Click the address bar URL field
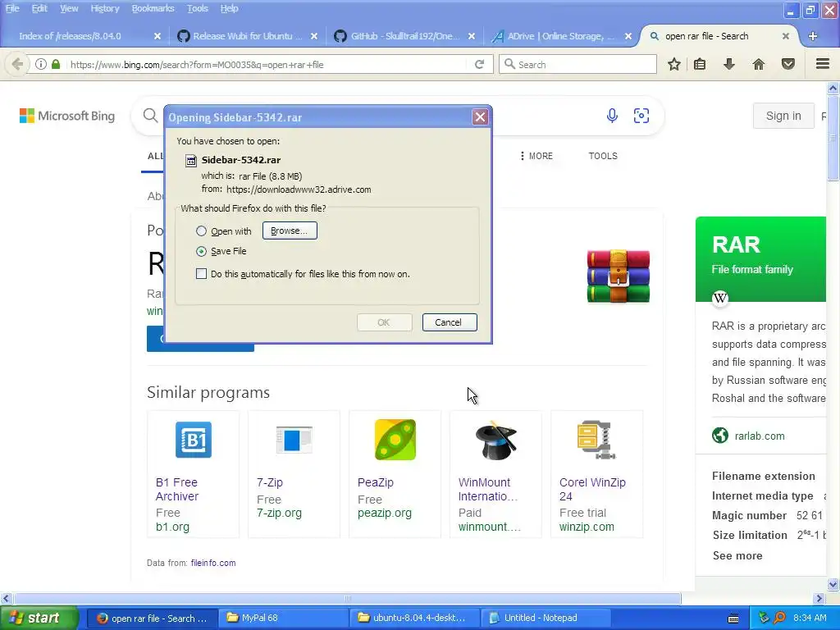Image resolution: width=840 pixels, height=630 pixels. click(267, 65)
